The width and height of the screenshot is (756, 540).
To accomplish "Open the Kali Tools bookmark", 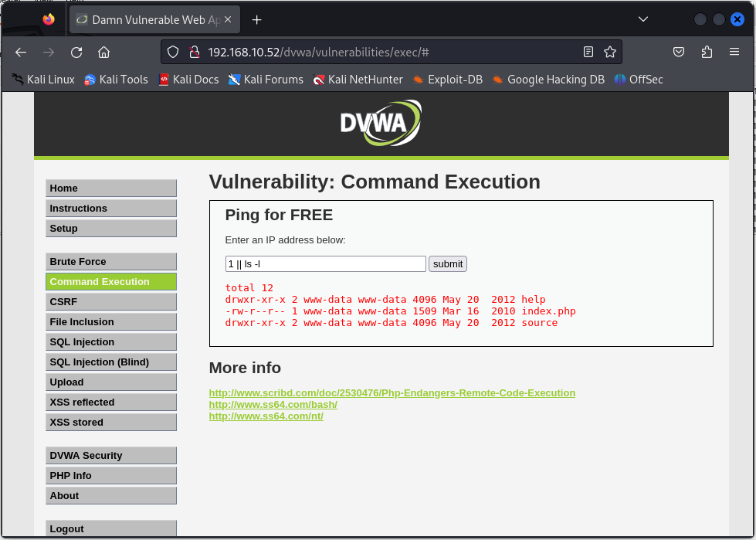I will click(x=116, y=80).
